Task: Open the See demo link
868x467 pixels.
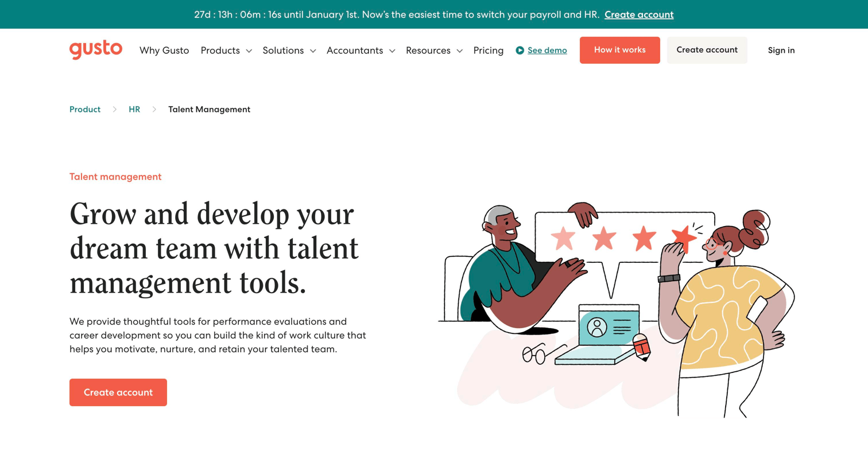Action: click(547, 50)
